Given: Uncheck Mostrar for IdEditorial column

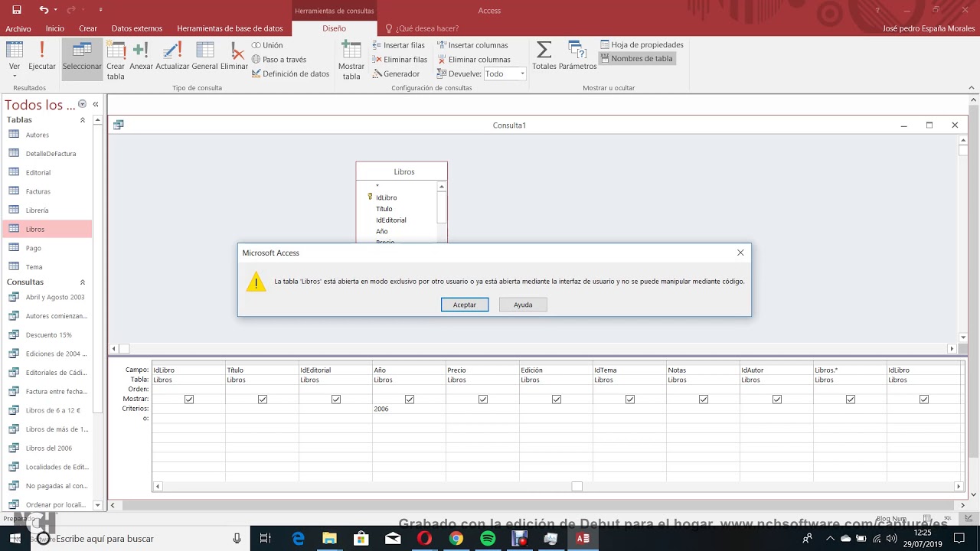Looking at the screenshot, I should point(336,399).
